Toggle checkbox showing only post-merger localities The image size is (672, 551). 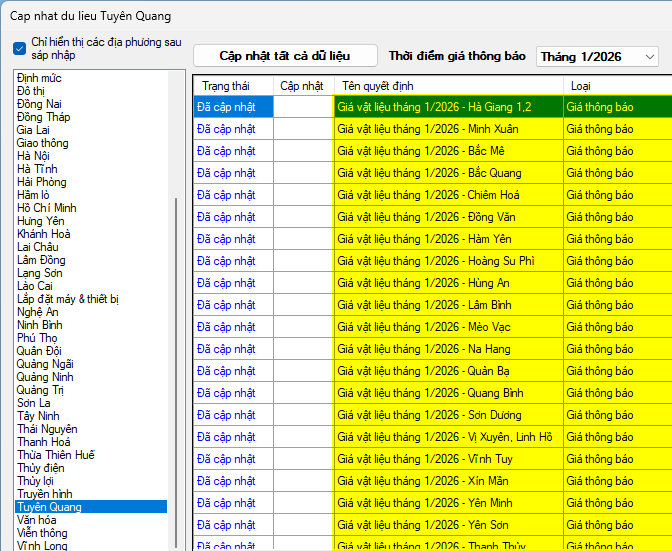click(x=20, y=49)
